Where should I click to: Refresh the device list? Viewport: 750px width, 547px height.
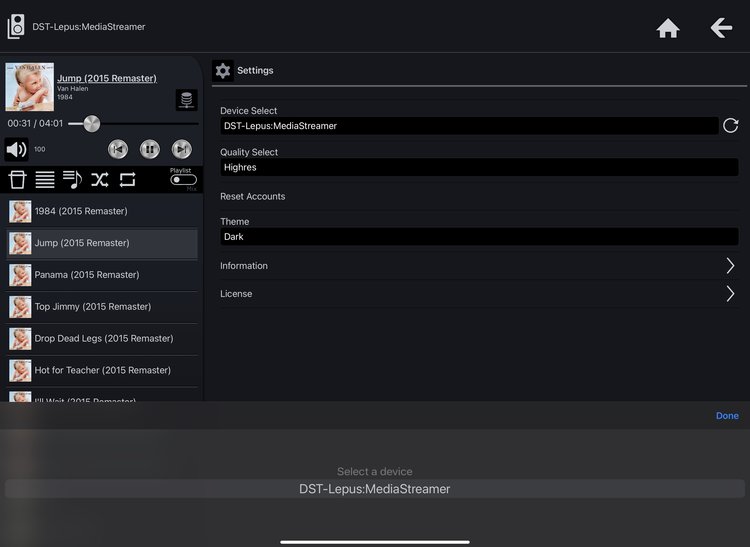731,126
